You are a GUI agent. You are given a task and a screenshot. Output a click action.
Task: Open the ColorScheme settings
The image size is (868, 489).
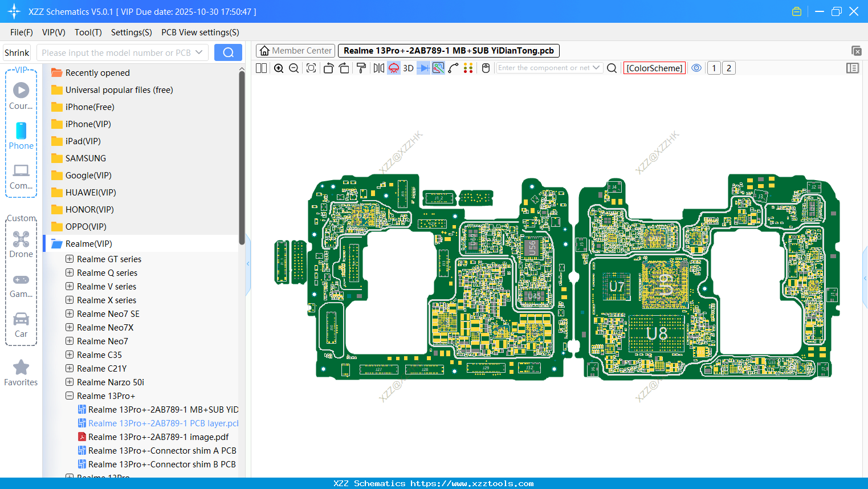coord(654,68)
